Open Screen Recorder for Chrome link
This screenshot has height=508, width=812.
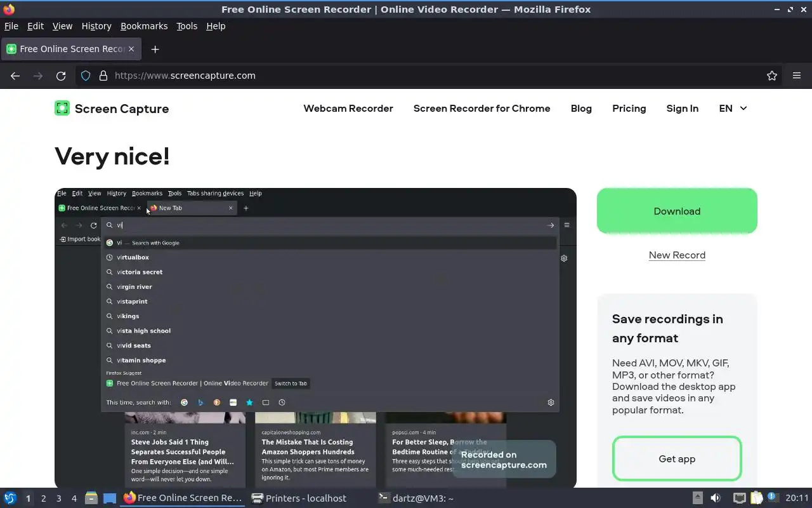point(481,109)
